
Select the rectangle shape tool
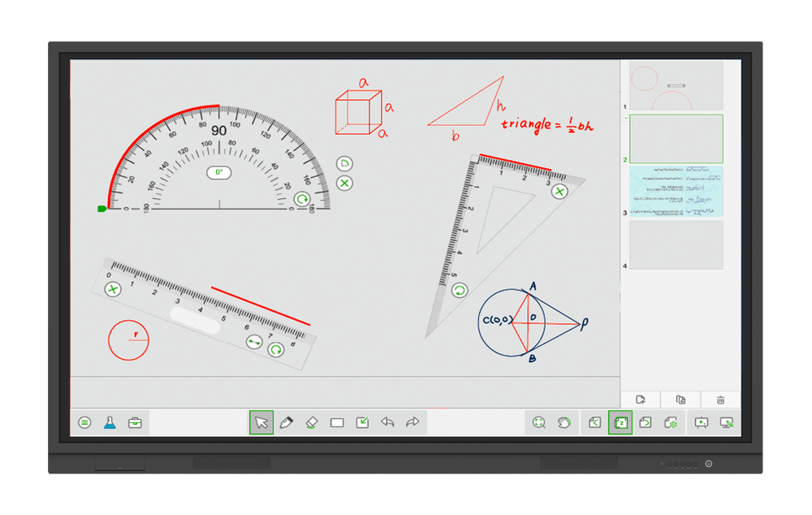[x=337, y=422]
